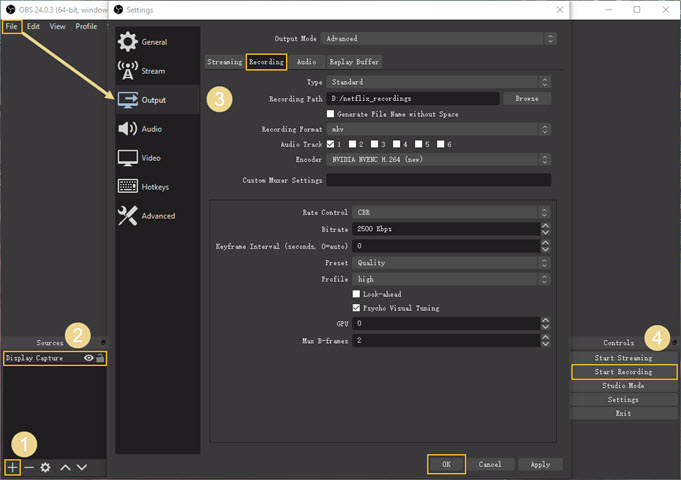Open recording Type dropdown
This screenshot has width=681, height=480.
[439, 82]
